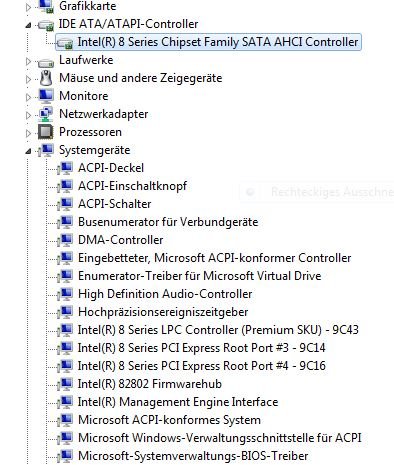
Task: Select Intel(R) 8 Series Chipset Family SATA AHCI Controller
Action: 218,42
